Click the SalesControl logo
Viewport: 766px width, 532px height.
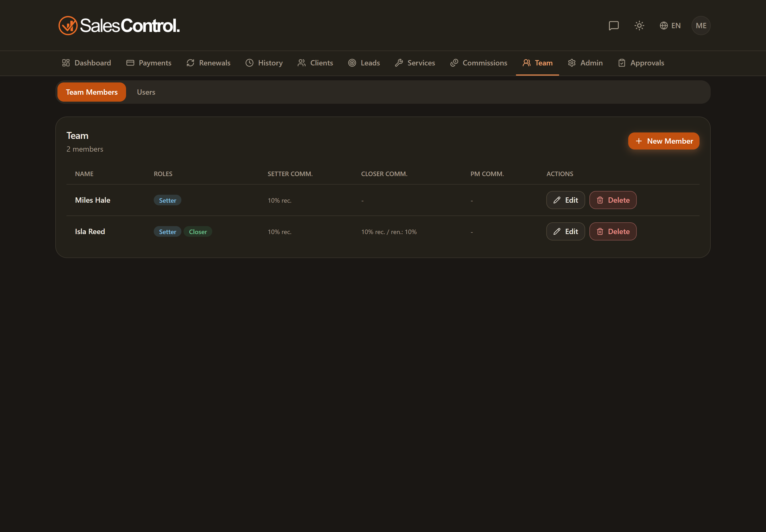[x=119, y=26]
